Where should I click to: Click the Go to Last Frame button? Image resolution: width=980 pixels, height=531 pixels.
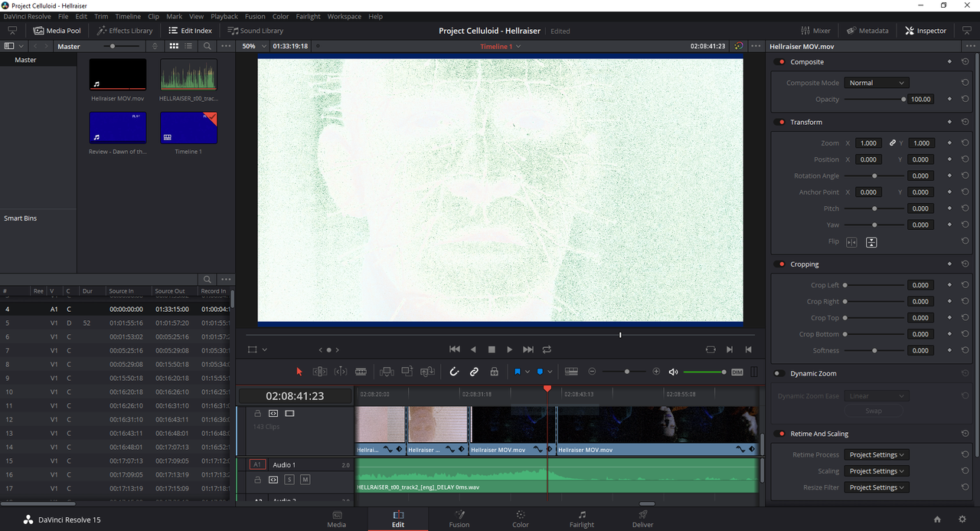pos(528,349)
